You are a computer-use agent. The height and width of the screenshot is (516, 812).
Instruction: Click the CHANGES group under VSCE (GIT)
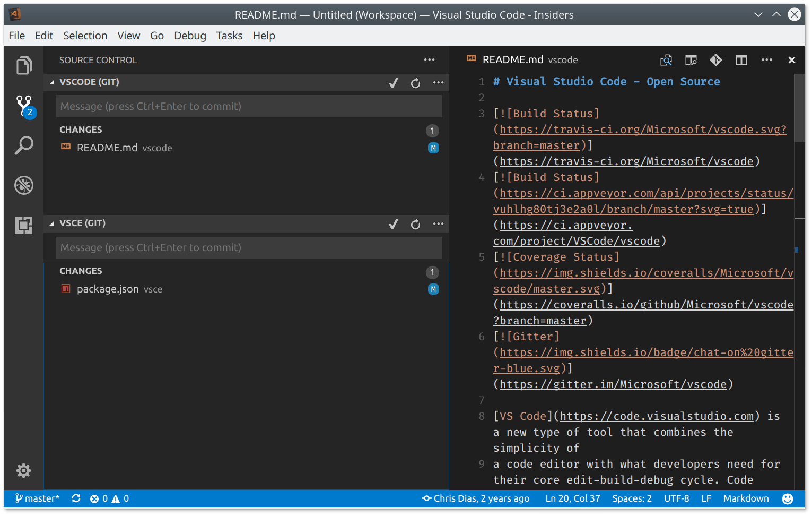point(246,271)
